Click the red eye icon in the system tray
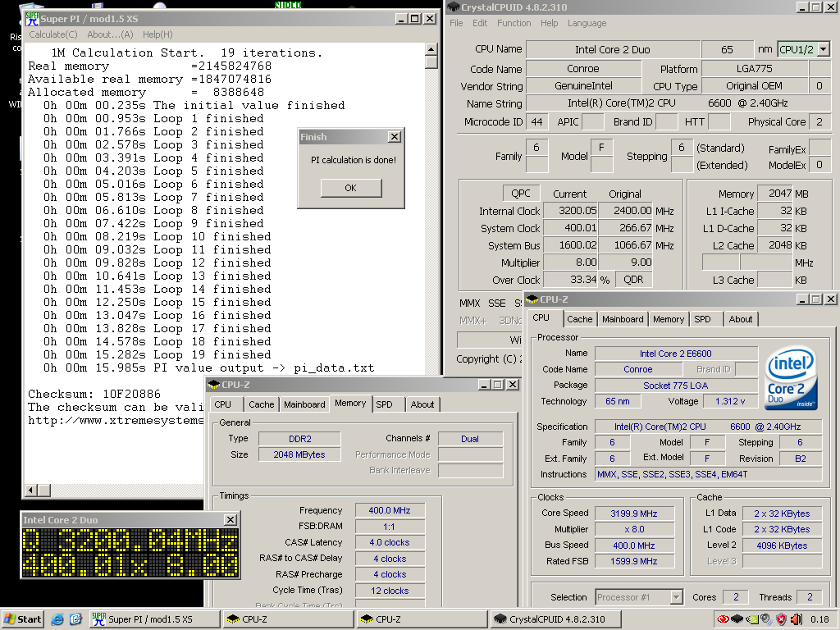This screenshot has height=630, width=840. (x=723, y=619)
